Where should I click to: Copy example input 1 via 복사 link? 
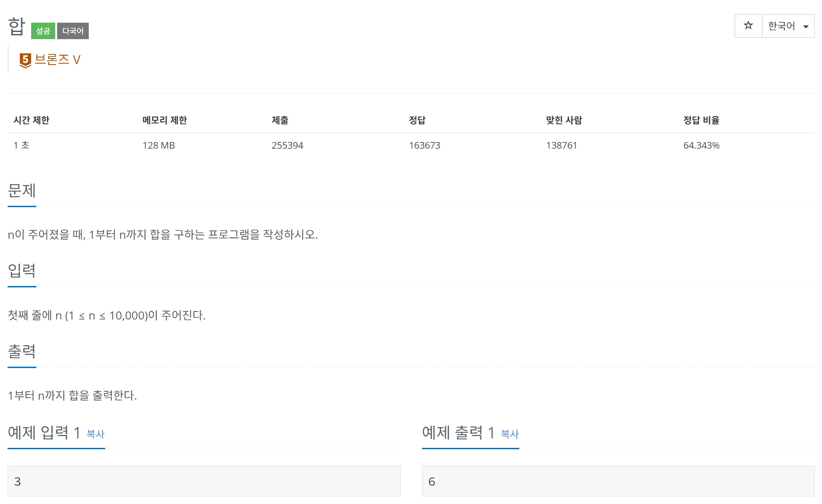pyautogui.click(x=95, y=434)
